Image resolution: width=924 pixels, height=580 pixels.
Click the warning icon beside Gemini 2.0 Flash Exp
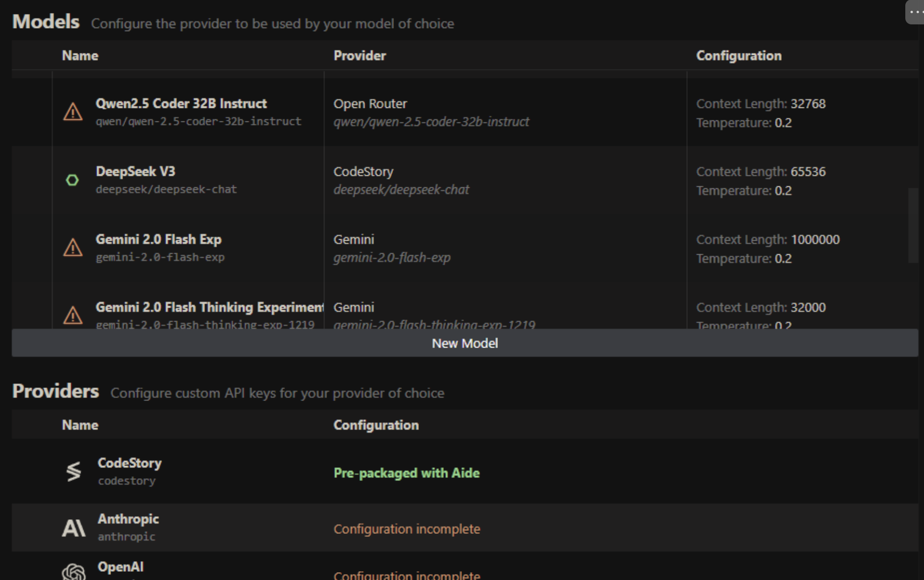coord(73,247)
